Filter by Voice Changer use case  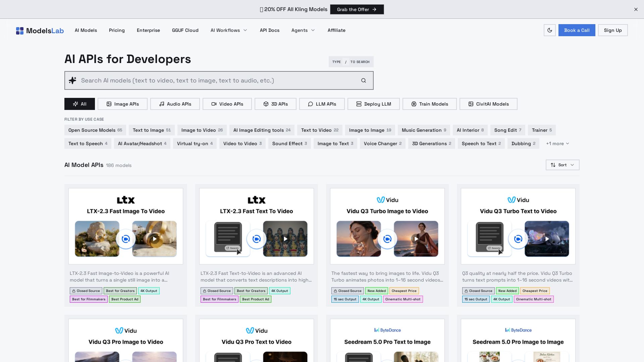click(x=383, y=143)
